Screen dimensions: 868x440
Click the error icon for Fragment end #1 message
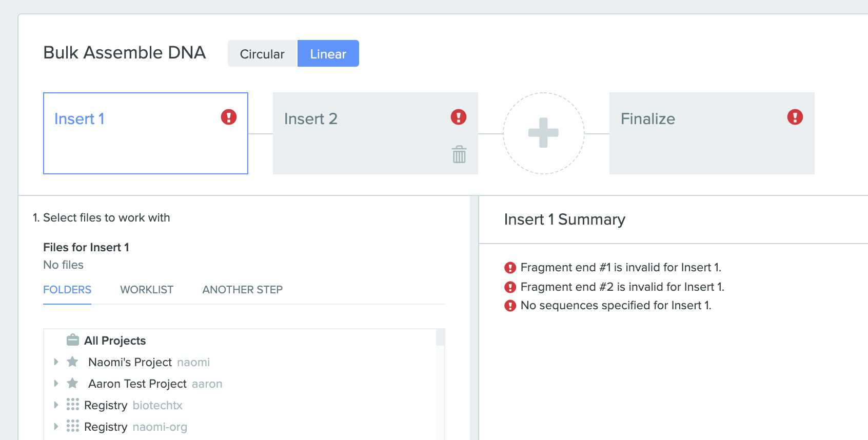tap(510, 268)
